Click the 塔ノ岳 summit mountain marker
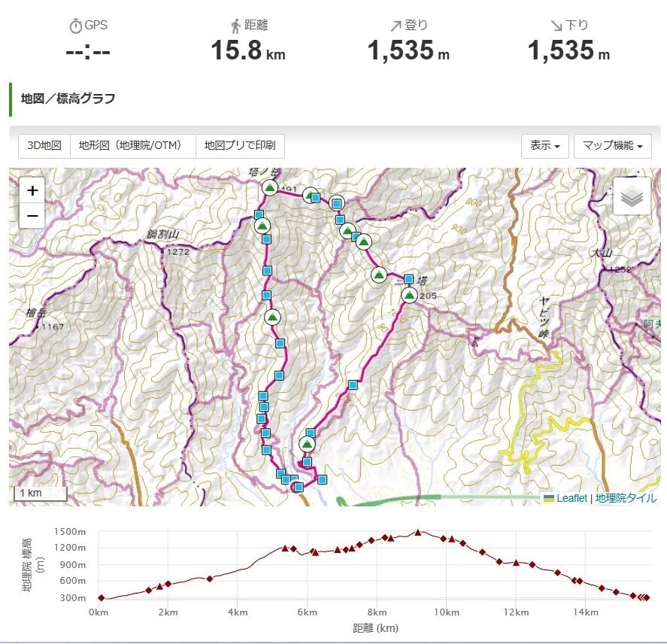Screen dimensions: 667x644 [x=270, y=187]
